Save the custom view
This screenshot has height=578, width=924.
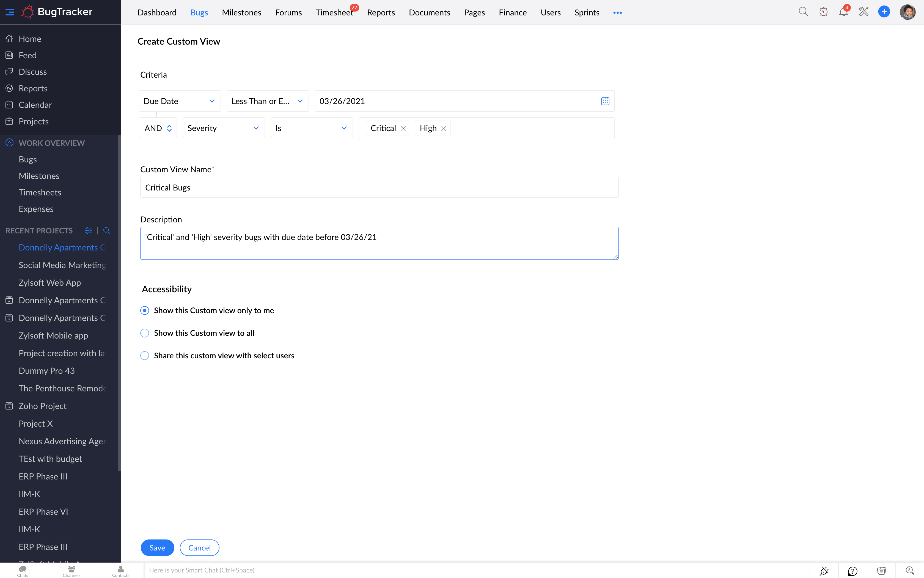click(x=157, y=548)
